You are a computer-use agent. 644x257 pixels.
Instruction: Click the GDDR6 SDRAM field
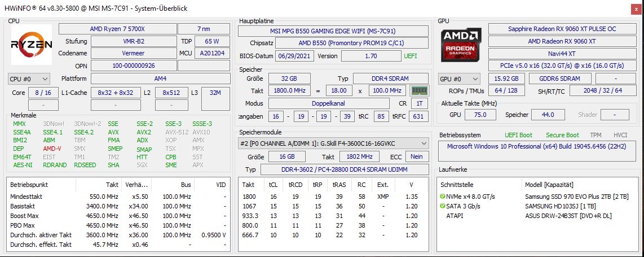click(x=560, y=79)
